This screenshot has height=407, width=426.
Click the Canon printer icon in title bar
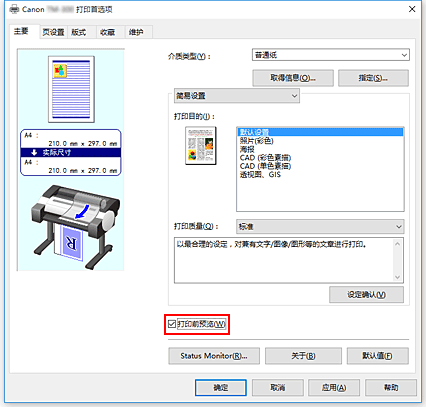(14, 9)
